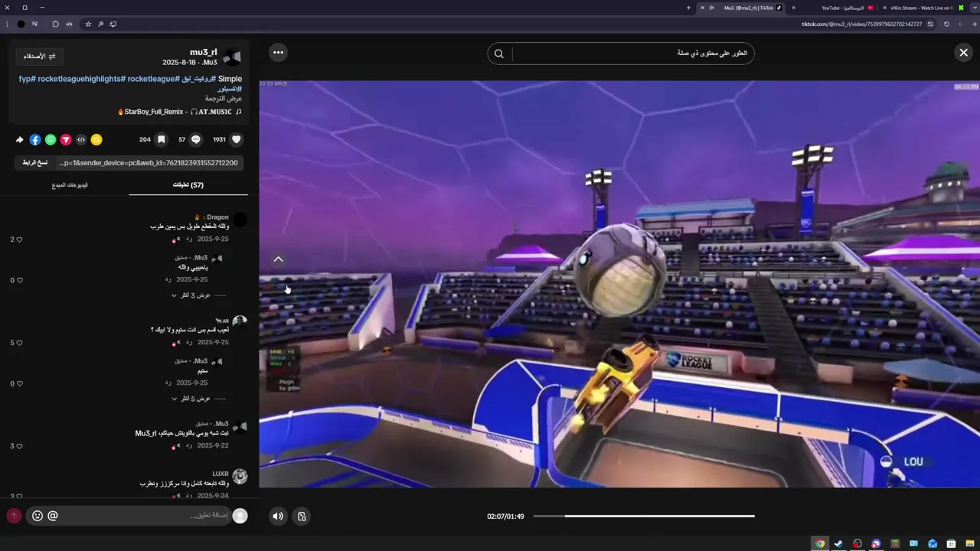
Task: Open the three-dots more options menu
Action: [x=278, y=52]
